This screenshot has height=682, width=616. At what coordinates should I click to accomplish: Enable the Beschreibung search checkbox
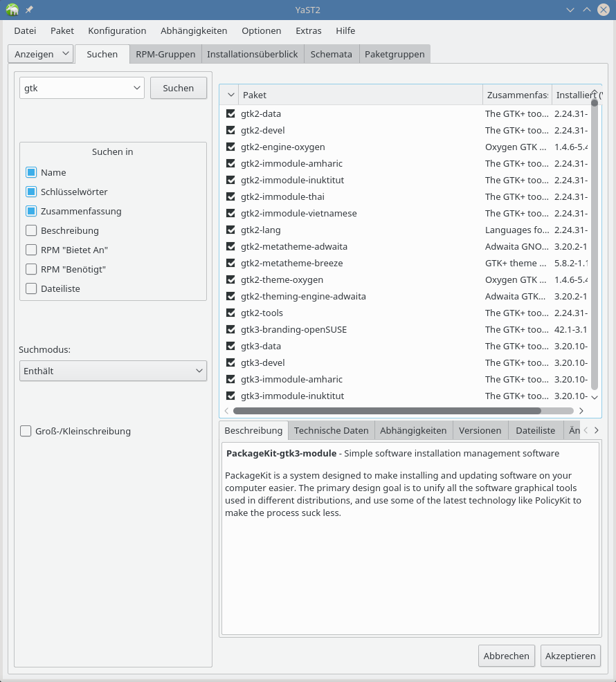point(31,230)
